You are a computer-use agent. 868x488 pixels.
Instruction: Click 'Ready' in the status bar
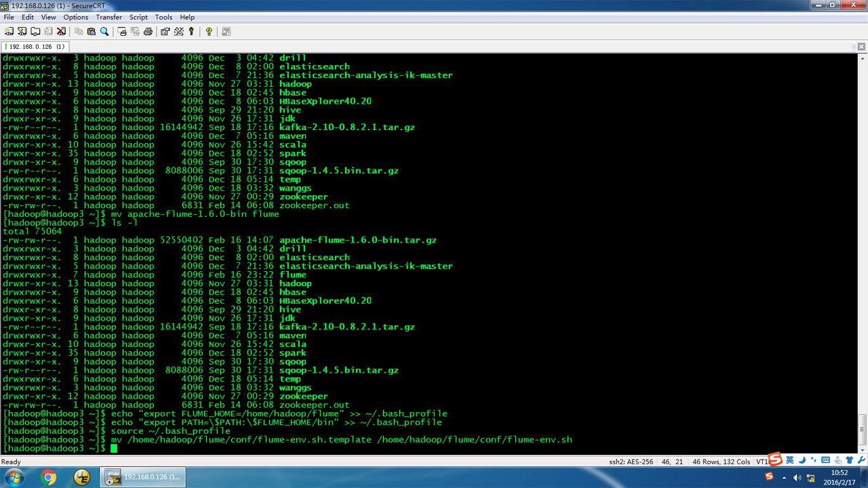tap(12, 462)
